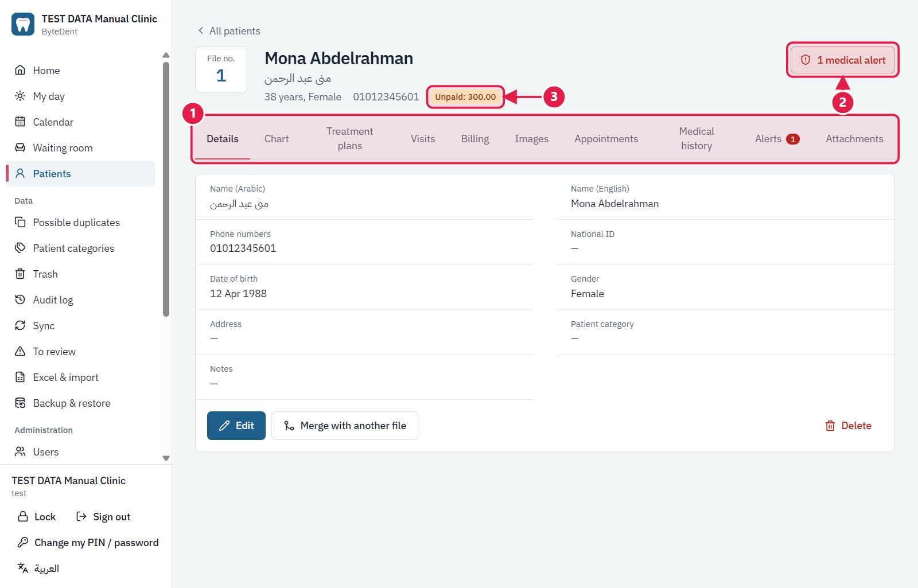Viewport: 918px width, 588px height.
Task: Click the Unpaid: 300.00 badge
Action: [465, 97]
